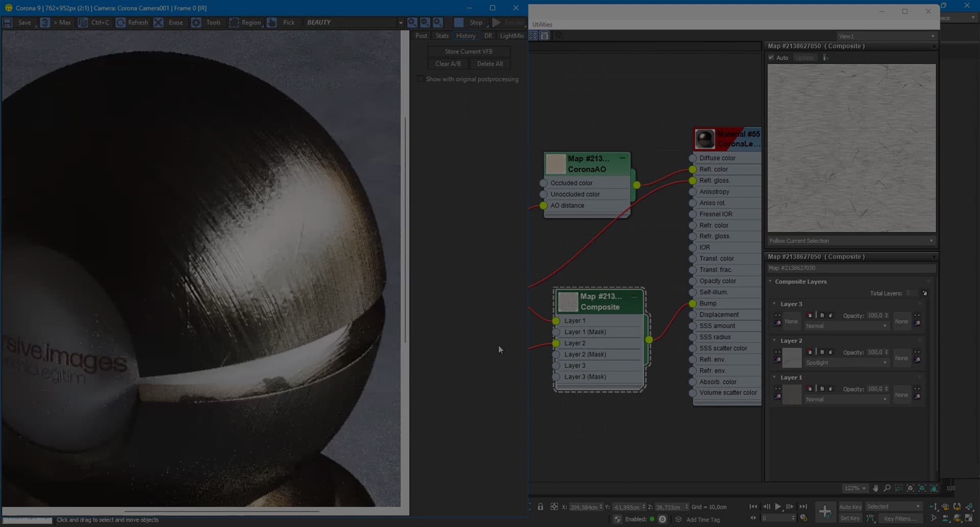Click the Bump slot on the material node
Screen dimensions: 980x527
693,304
